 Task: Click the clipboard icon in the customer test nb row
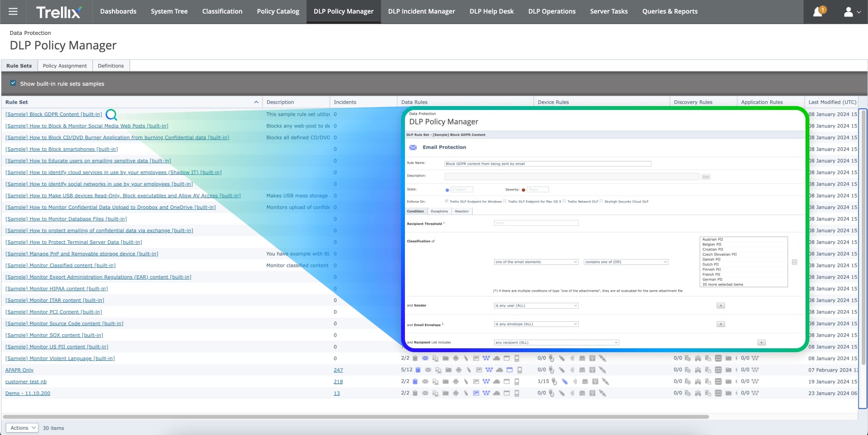(415, 382)
